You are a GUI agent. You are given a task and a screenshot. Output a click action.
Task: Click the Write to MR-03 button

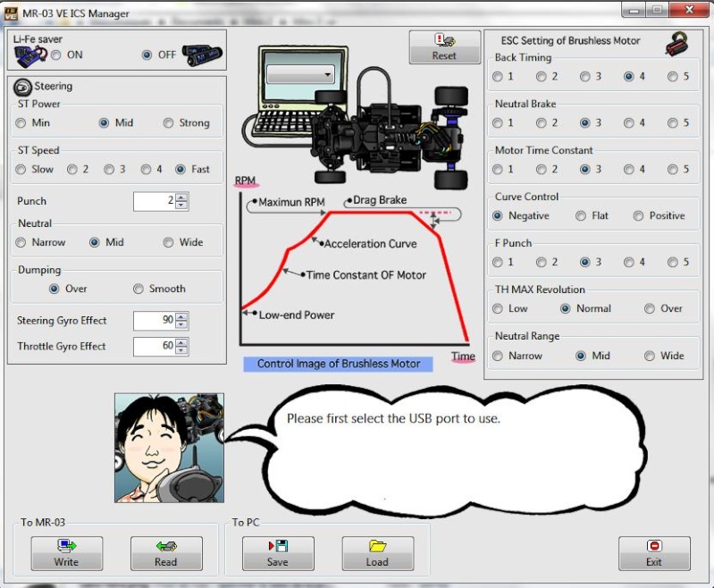pos(66,553)
